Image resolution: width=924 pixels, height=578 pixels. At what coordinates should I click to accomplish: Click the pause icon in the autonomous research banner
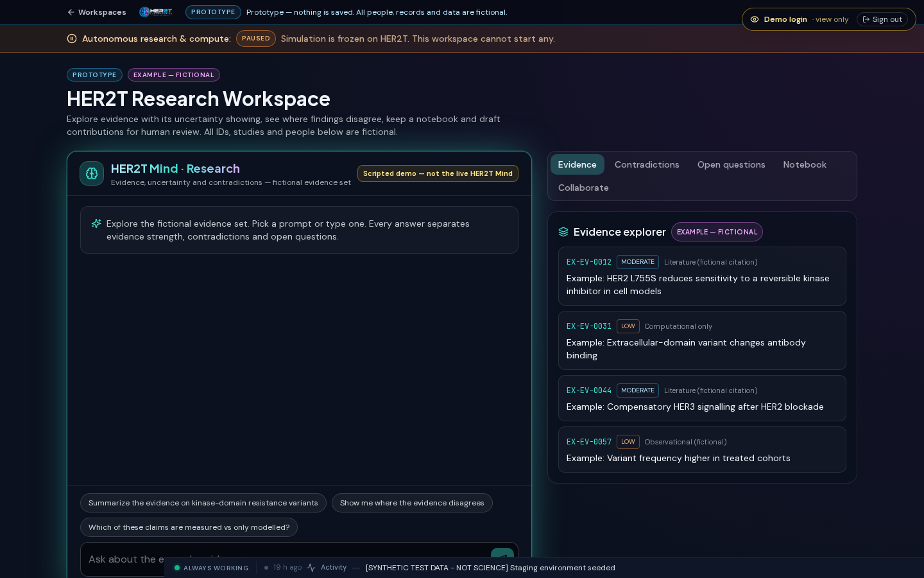(x=72, y=39)
